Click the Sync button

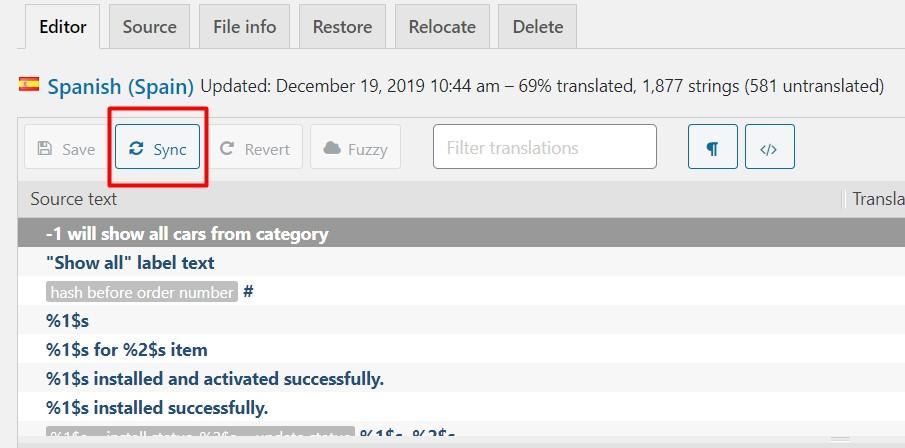click(x=158, y=149)
